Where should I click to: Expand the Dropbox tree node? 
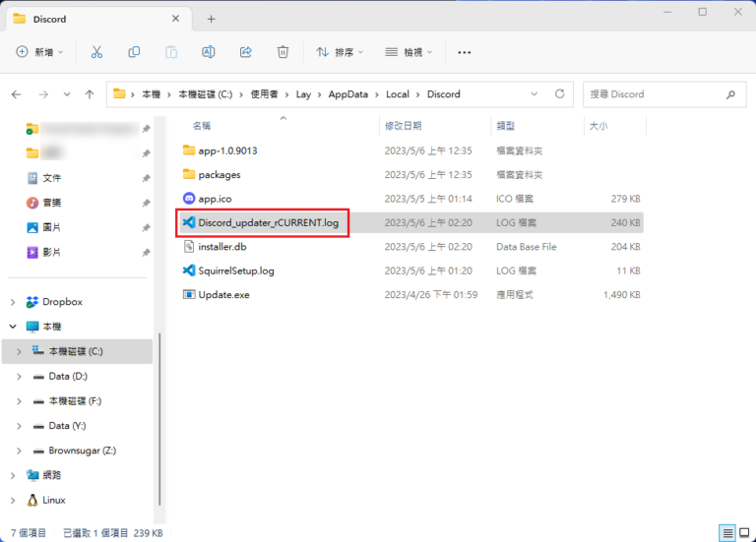click(13, 302)
